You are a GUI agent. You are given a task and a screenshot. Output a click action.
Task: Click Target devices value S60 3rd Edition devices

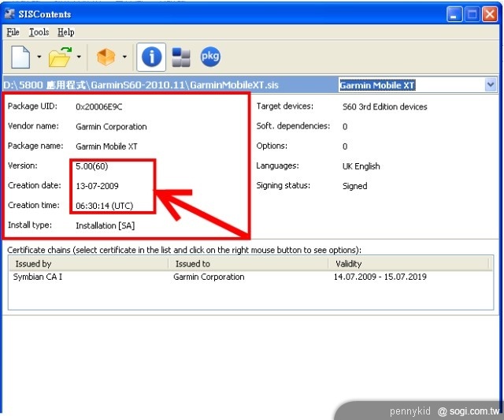point(385,106)
